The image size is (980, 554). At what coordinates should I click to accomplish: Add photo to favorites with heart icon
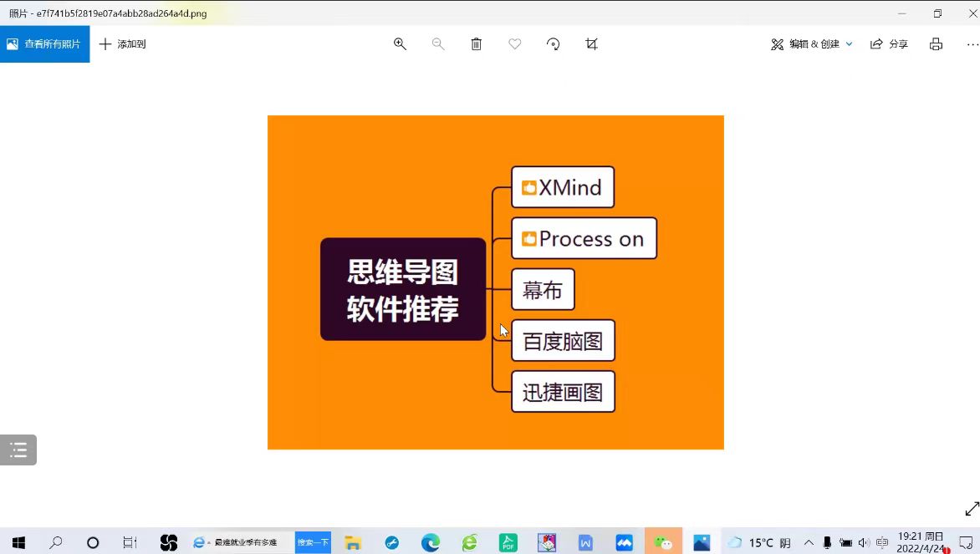click(x=514, y=43)
